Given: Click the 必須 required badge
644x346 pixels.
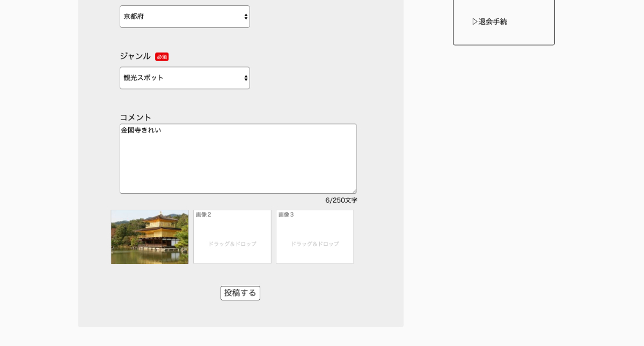Looking at the screenshot, I should (162, 56).
